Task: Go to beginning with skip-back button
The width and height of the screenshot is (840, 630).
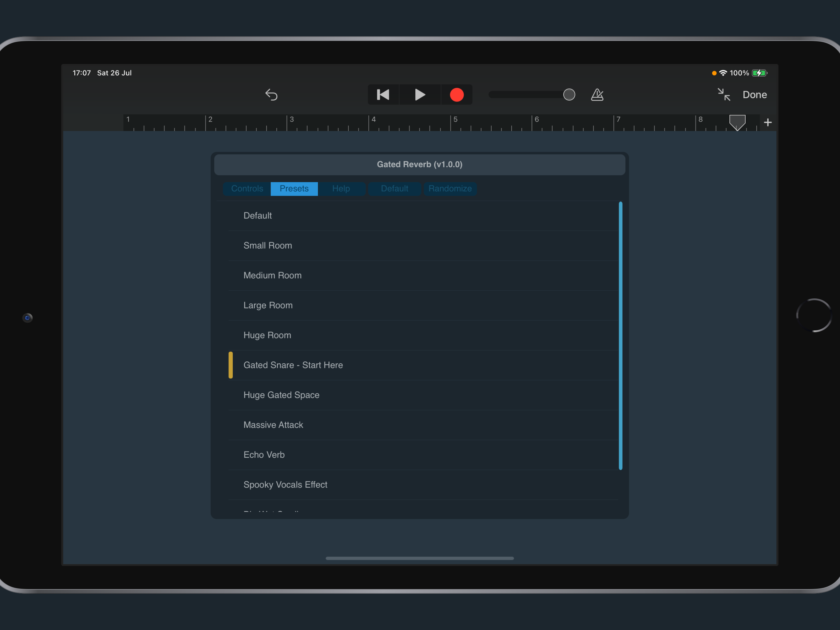Action: [x=383, y=95]
